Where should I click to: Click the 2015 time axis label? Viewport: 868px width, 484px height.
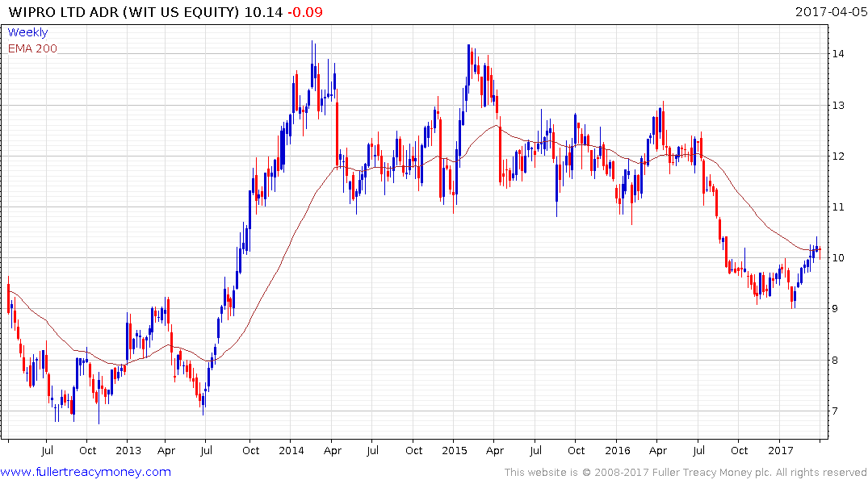[455, 450]
